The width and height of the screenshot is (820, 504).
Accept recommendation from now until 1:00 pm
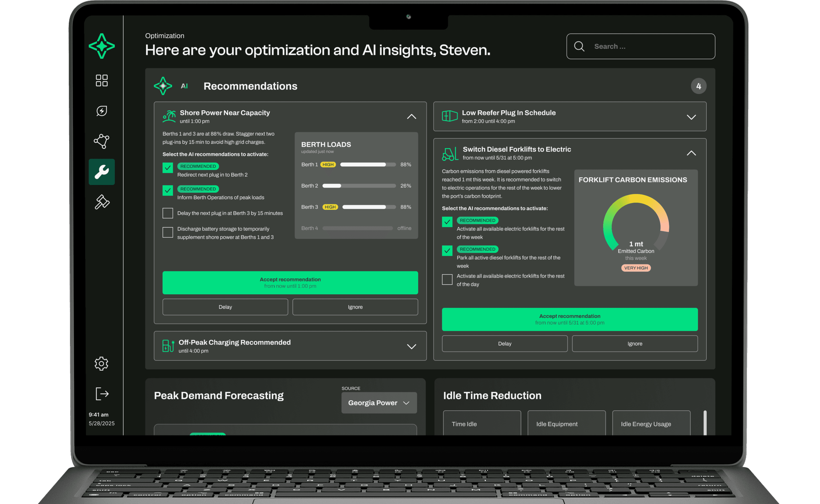[x=290, y=282]
